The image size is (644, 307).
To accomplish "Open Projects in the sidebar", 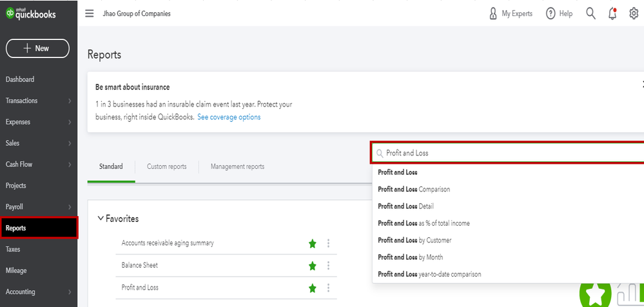I will 16,186.
